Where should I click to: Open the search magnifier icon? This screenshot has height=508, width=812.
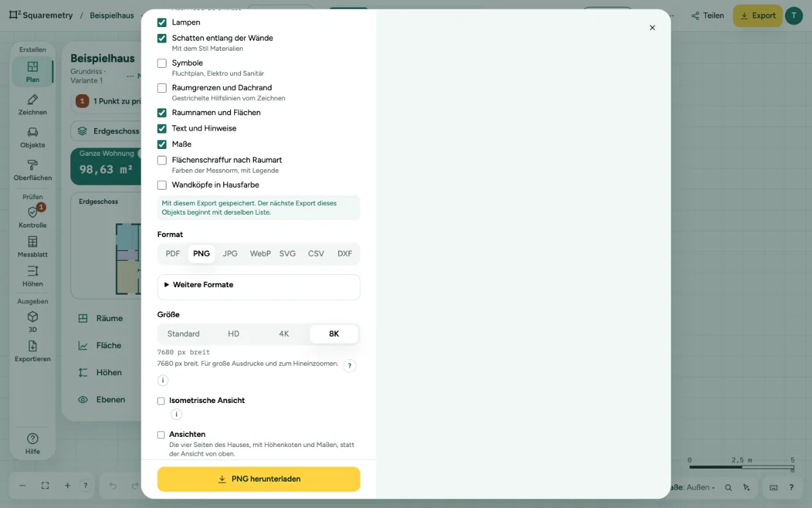point(729,487)
